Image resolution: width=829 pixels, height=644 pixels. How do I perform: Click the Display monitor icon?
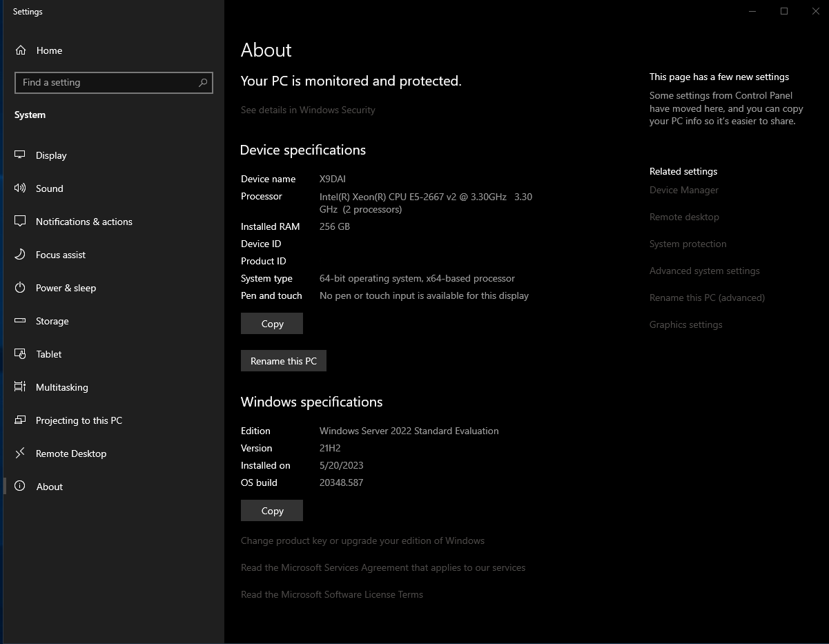20,155
